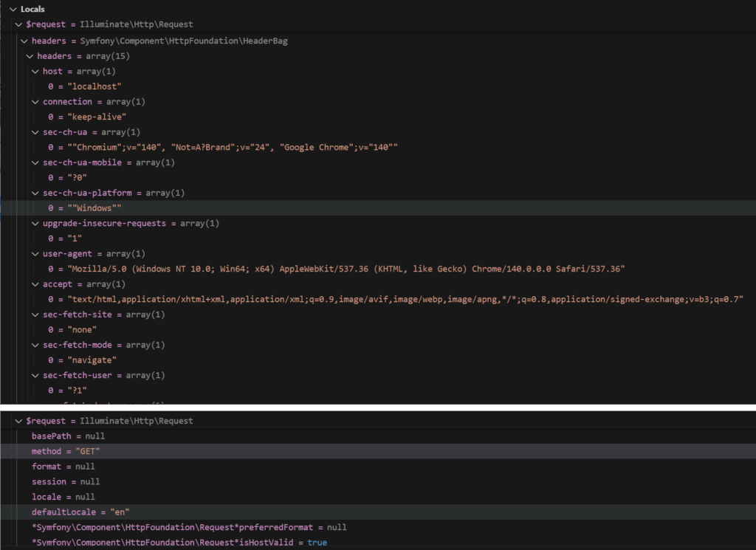Collapse the accept array chevron
Image resolution: width=756 pixels, height=550 pixels.
pos(35,284)
